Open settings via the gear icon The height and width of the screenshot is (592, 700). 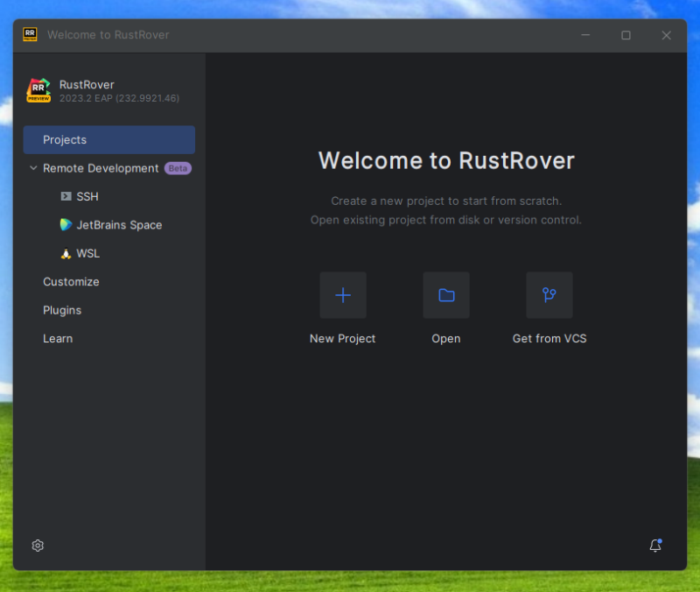click(38, 546)
